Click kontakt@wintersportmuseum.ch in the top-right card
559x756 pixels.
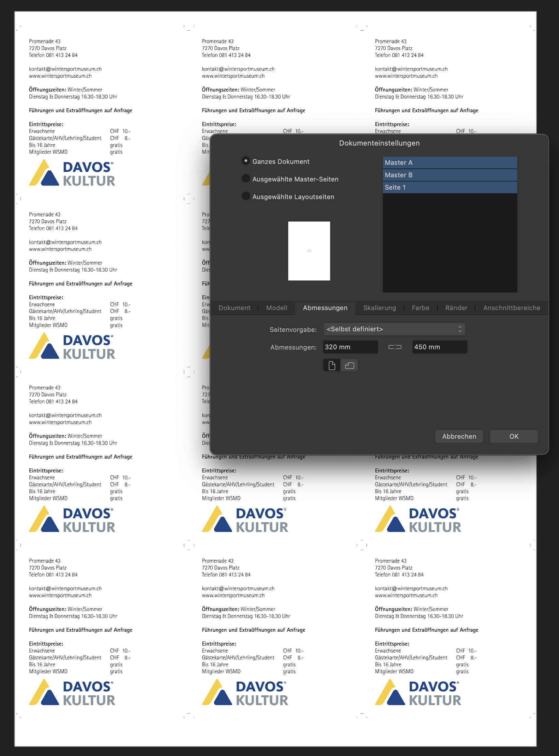click(411, 69)
